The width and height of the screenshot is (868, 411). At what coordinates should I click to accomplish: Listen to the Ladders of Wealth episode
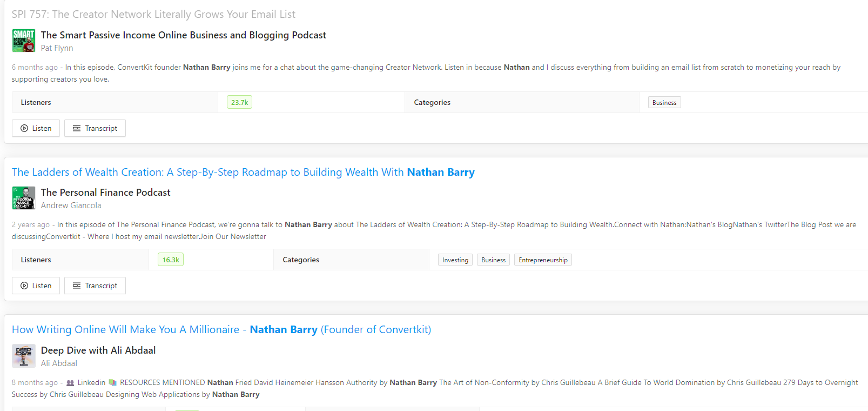pos(36,286)
